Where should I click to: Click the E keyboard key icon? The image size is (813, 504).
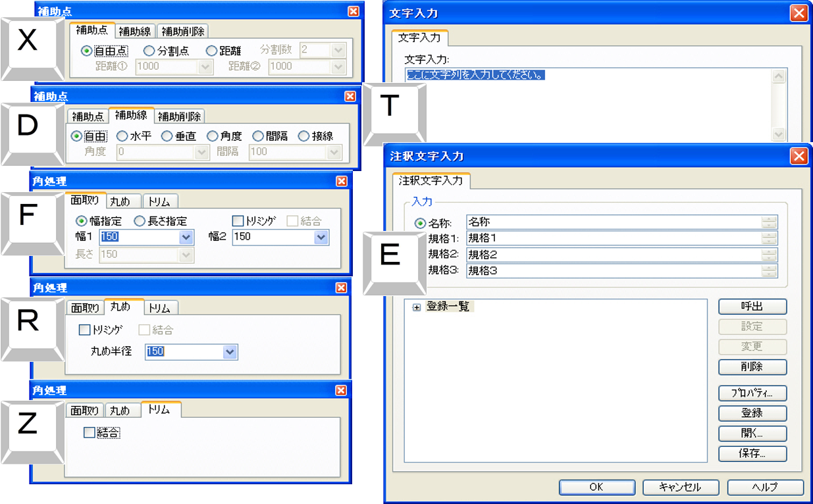click(390, 256)
